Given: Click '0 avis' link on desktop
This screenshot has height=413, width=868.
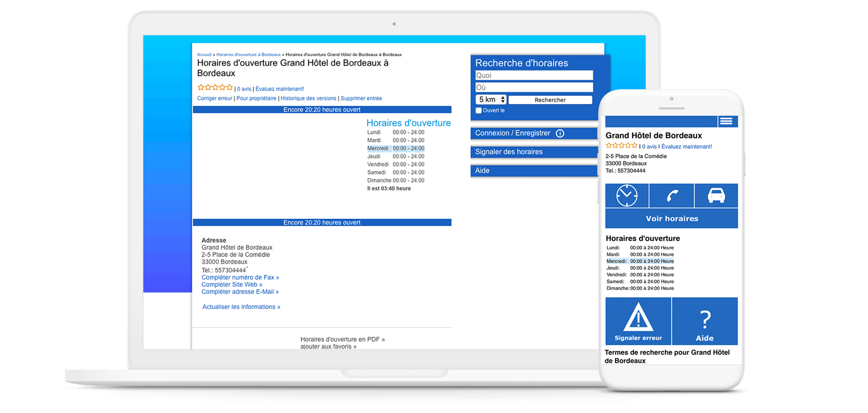Looking at the screenshot, I should (x=244, y=89).
